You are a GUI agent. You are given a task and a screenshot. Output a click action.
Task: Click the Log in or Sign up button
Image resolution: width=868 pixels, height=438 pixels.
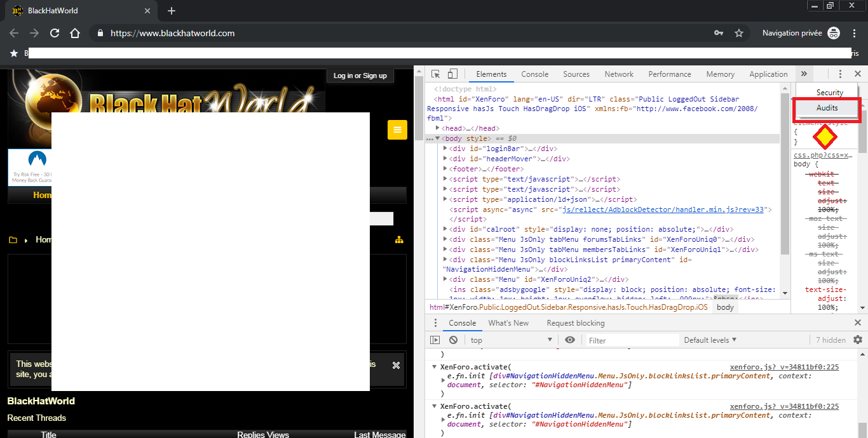(x=361, y=76)
